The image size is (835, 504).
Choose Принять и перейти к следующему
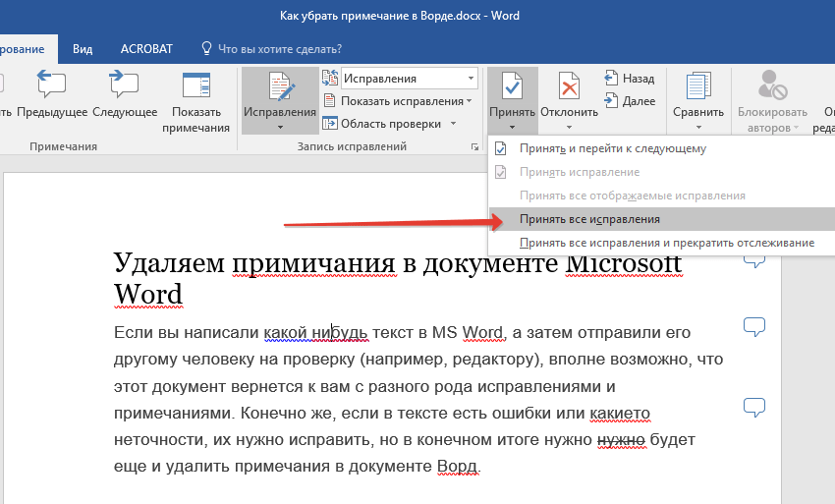tap(613, 148)
